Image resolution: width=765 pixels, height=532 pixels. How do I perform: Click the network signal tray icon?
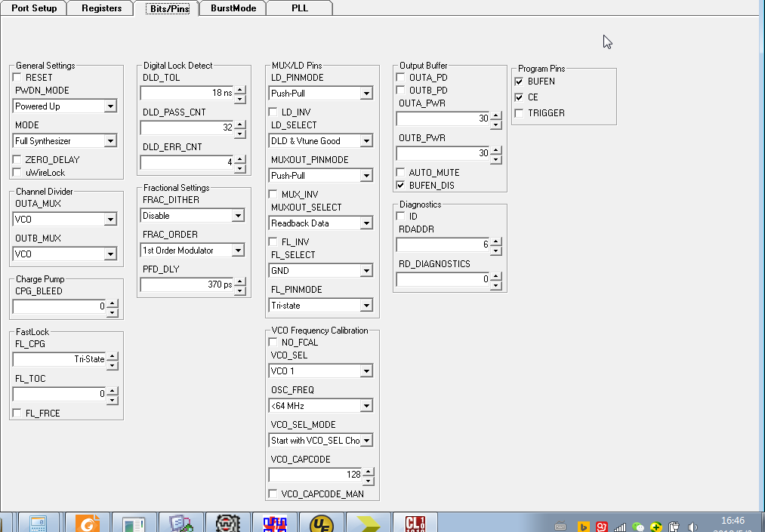[x=619, y=527]
